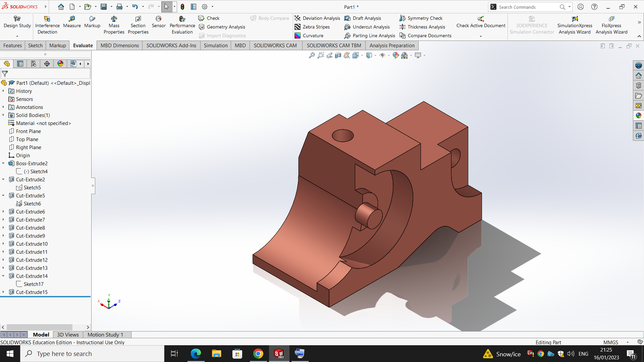Open the PropertyManager panel tab
The width and height of the screenshot is (644, 362).
[20, 64]
